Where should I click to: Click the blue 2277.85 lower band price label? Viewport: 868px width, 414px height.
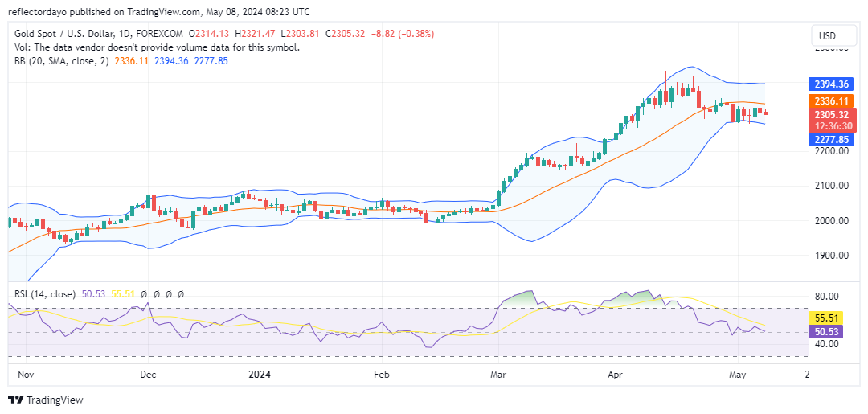coord(832,139)
